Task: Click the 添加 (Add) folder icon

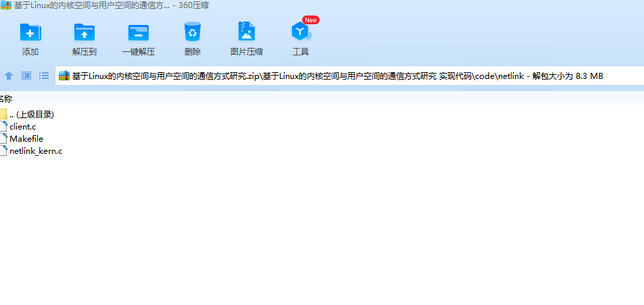Action: (x=30, y=32)
